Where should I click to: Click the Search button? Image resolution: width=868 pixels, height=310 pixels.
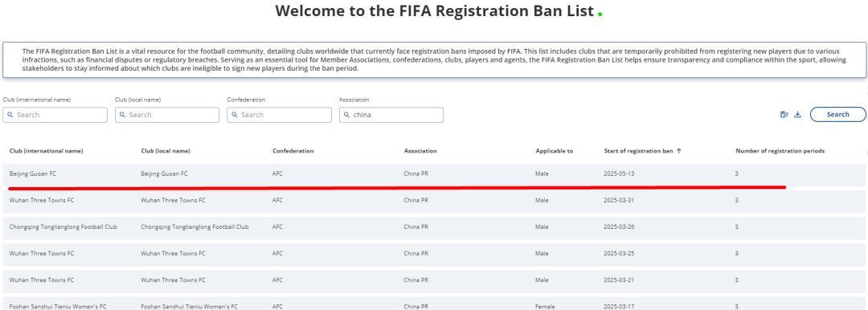pos(837,115)
